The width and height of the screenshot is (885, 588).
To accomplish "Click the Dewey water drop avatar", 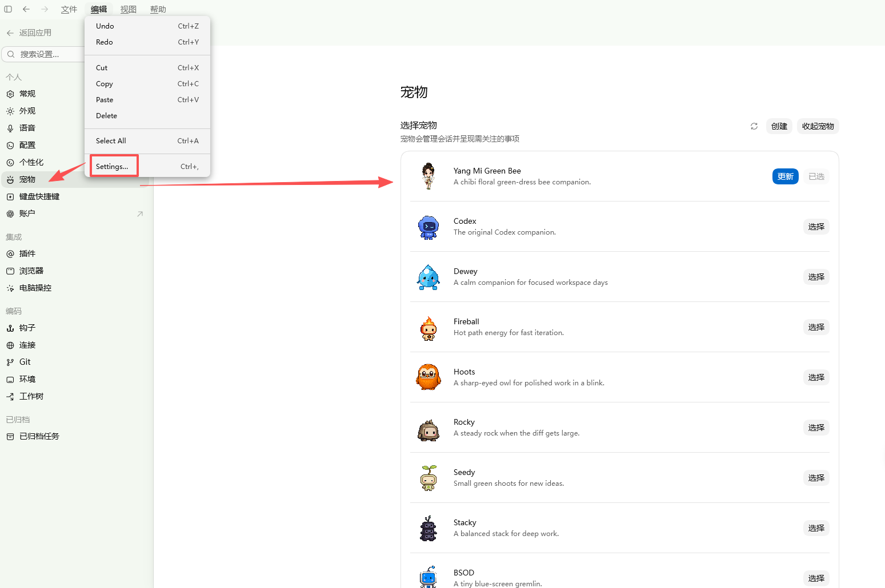I will (x=429, y=277).
